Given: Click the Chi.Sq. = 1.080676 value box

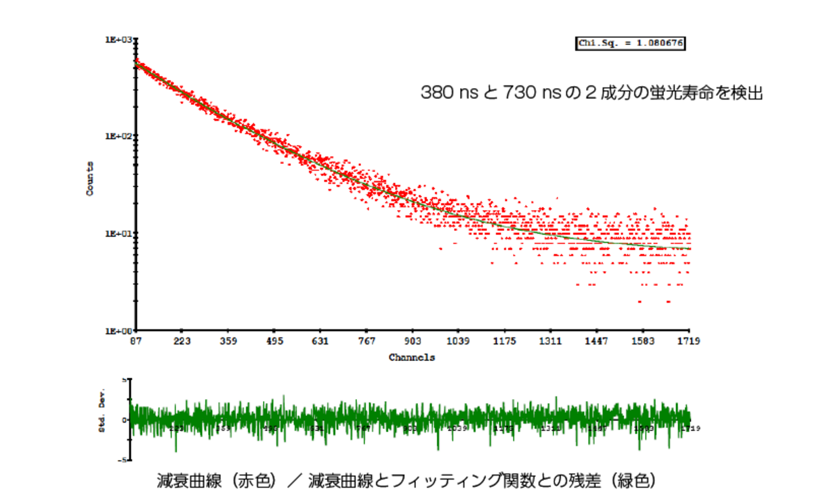Looking at the screenshot, I should click(x=630, y=43).
